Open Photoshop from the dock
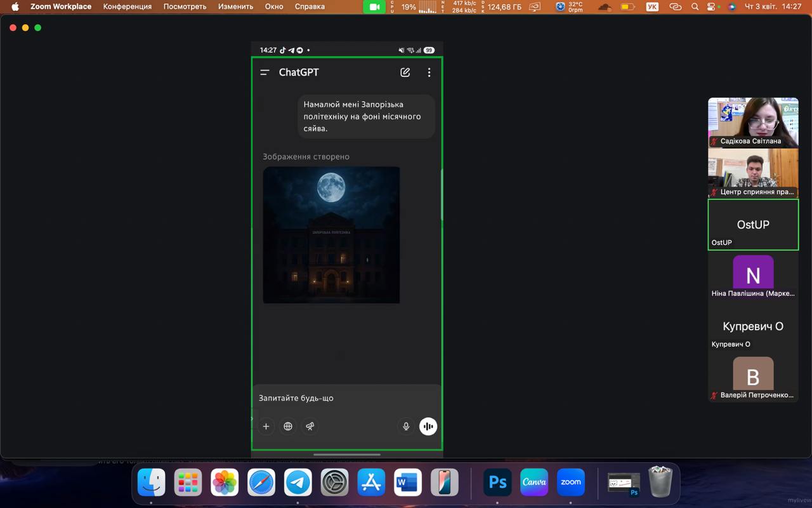The width and height of the screenshot is (812, 508). (498, 483)
